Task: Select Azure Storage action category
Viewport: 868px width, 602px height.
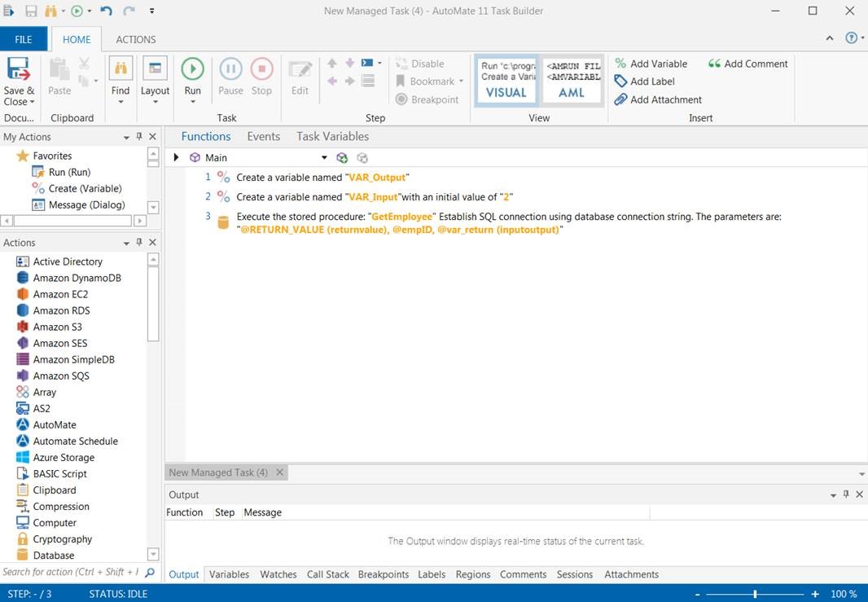Action: (64, 458)
